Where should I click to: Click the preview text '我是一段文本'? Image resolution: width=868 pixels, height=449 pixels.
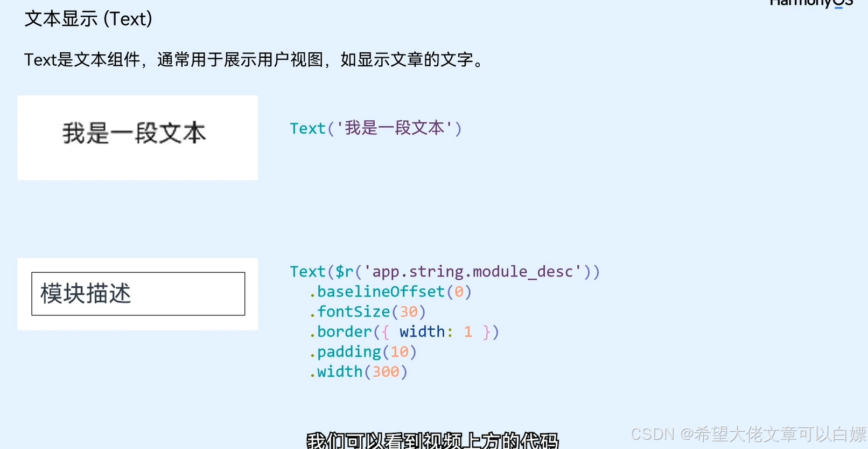pyautogui.click(x=134, y=133)
